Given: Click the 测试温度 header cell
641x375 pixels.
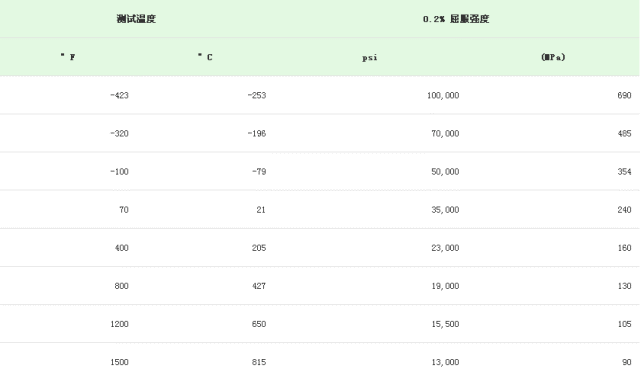Looking at the screenshot, I should coord(136,19).
